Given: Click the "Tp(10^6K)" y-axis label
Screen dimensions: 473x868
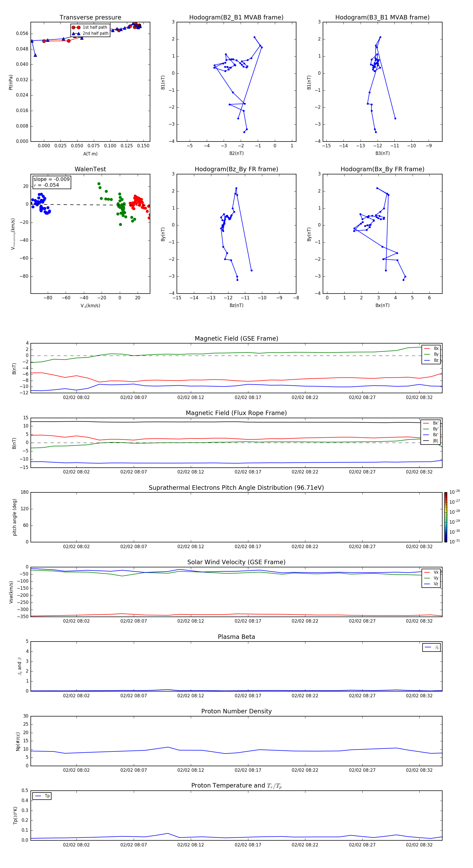Looking at the screenshot, I should coord(15,815).
